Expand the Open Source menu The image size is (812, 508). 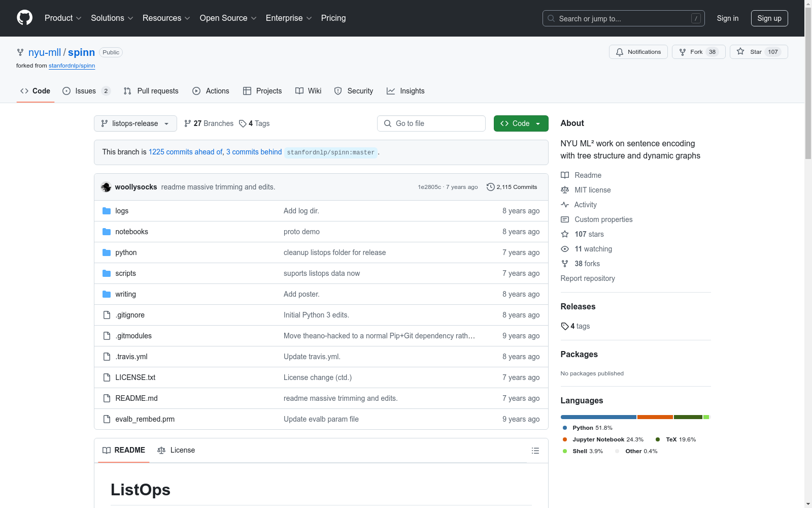(x=228, y=18)
